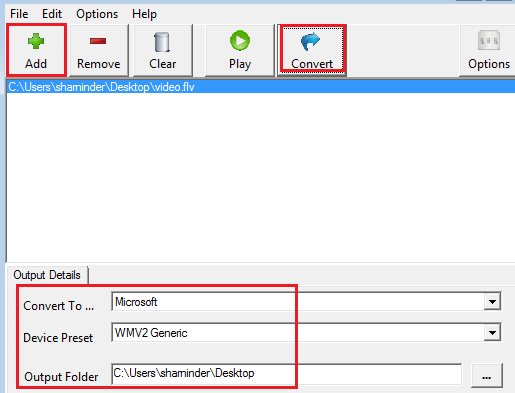
Task: Play the selected video file
Action: click(x=240, y=50)
